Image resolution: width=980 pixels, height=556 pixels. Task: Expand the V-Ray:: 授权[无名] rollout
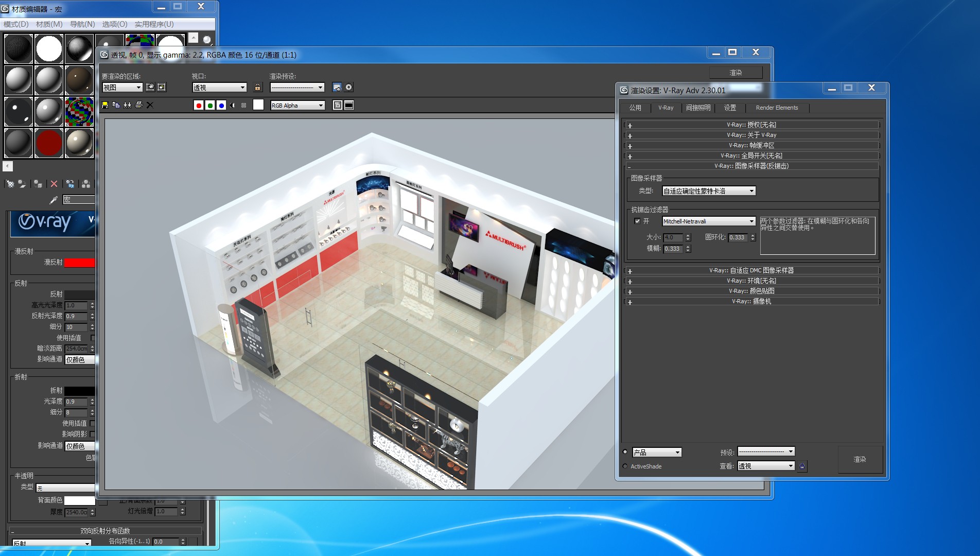751,125
